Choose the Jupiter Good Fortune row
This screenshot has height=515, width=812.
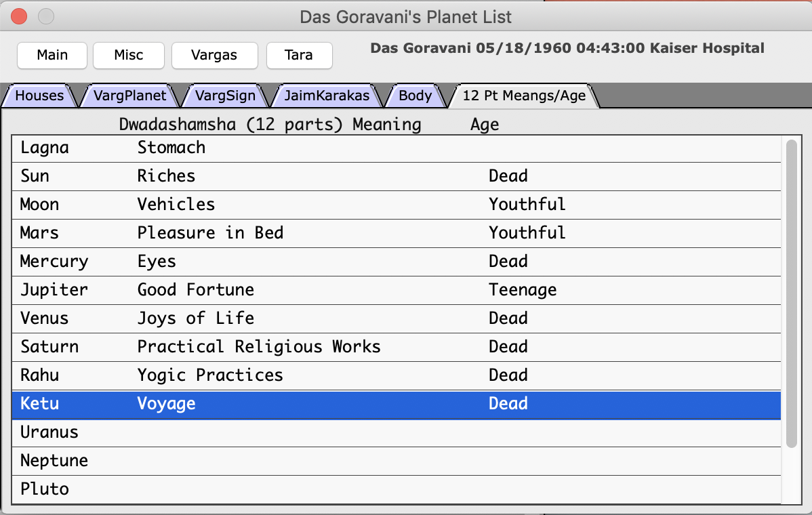(x=396, y=290)
